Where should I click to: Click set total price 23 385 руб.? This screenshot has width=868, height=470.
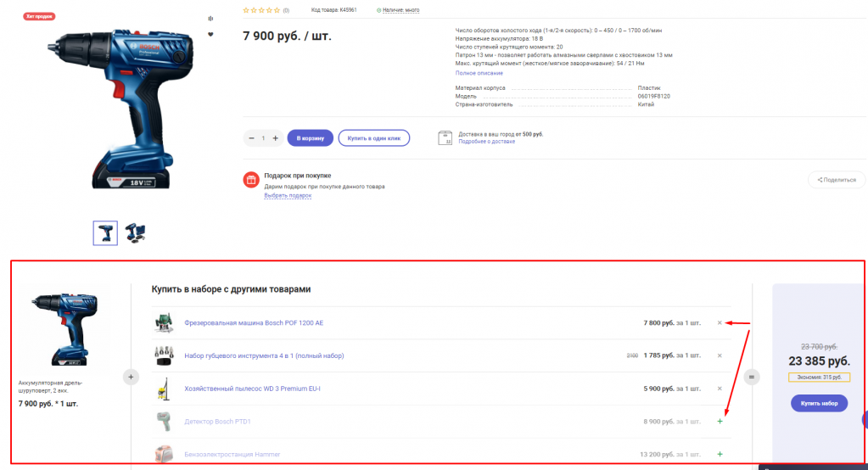(x=819, y=361)
